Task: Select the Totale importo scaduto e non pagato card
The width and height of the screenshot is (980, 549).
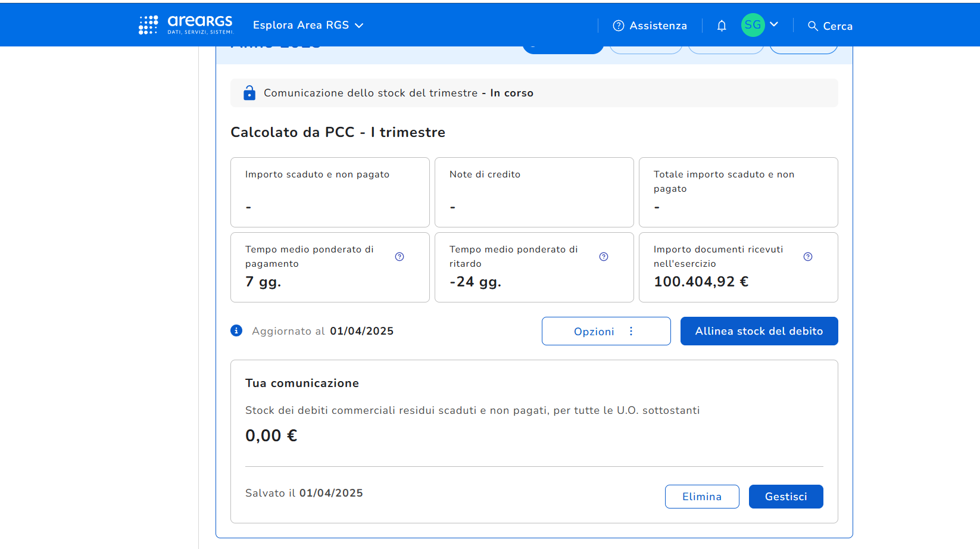Action: (738, 192)
